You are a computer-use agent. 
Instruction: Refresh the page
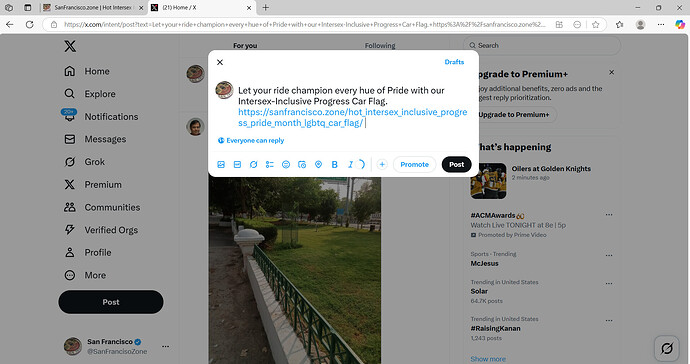point(29,25)
